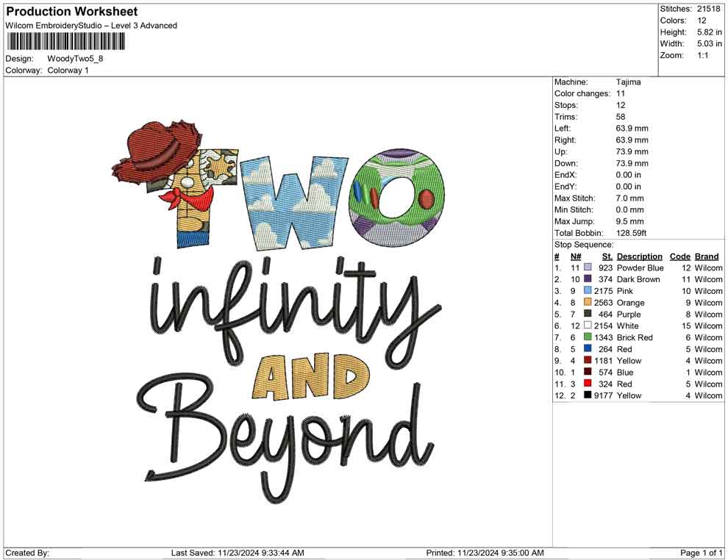Viewport: 728px width, 560px height.
Task: Click the Page 1 of 1 indicator
Action: 701,553
